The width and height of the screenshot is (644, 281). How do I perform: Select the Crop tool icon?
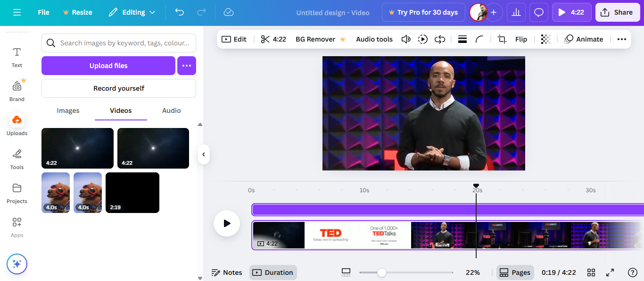(502, 39)
